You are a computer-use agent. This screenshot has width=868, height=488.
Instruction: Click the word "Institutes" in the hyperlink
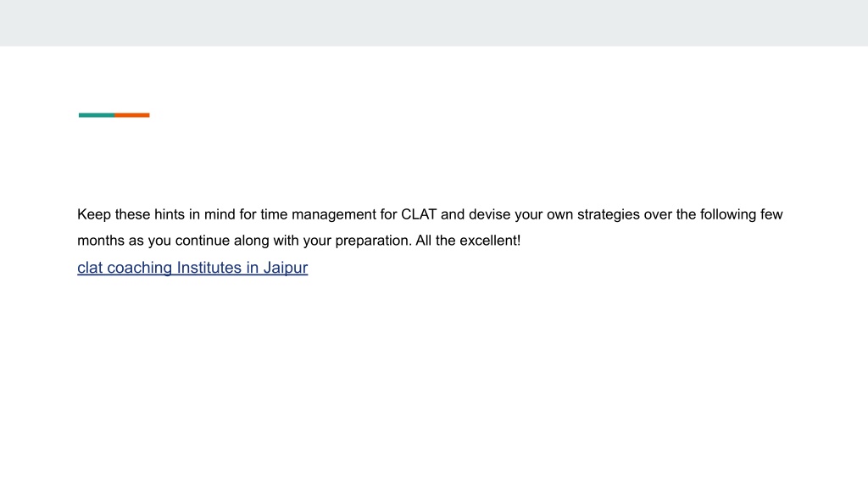point(209,268)
